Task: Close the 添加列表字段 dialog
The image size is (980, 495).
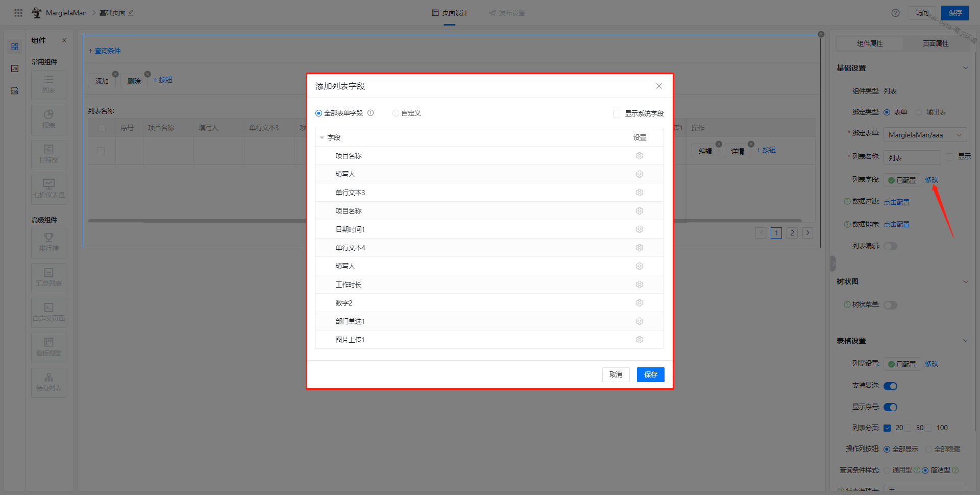Action: [x=659, y=86]
